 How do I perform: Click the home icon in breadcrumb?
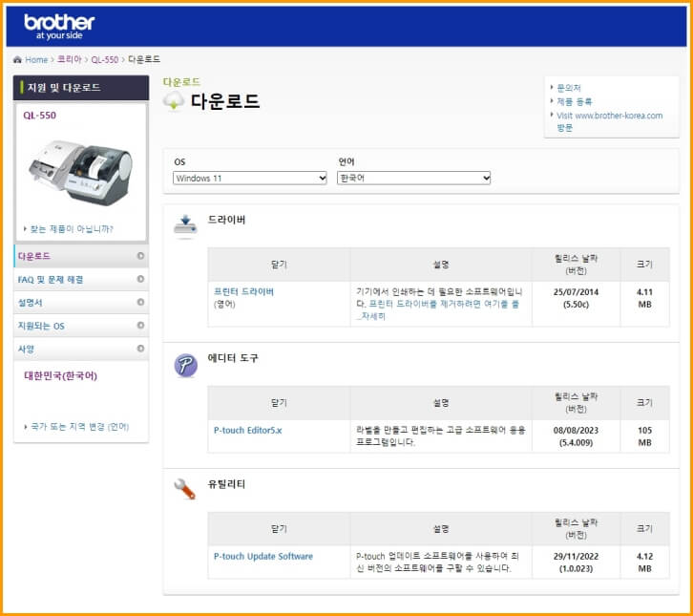[17, 60]
